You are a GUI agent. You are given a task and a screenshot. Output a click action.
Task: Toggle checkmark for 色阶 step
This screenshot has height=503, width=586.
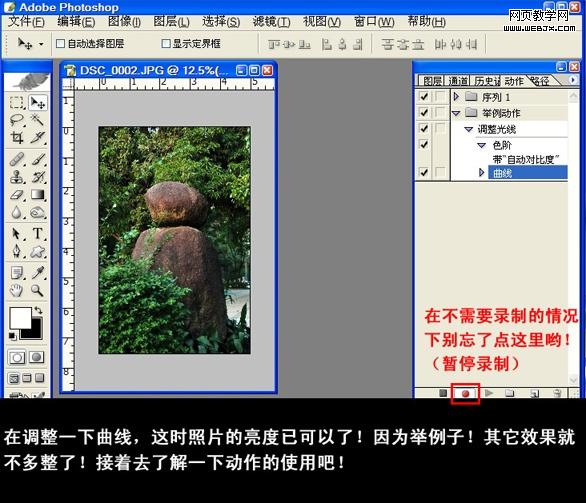click(424, 145)
